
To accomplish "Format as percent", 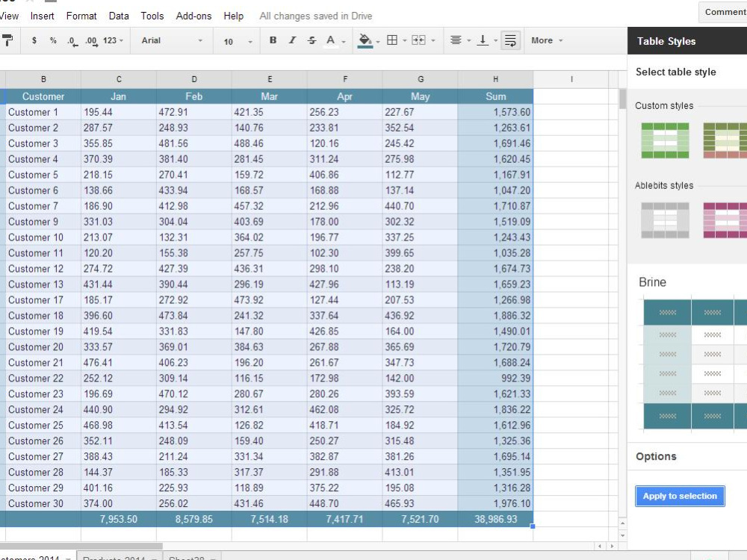I will click(x=53, y=40).
